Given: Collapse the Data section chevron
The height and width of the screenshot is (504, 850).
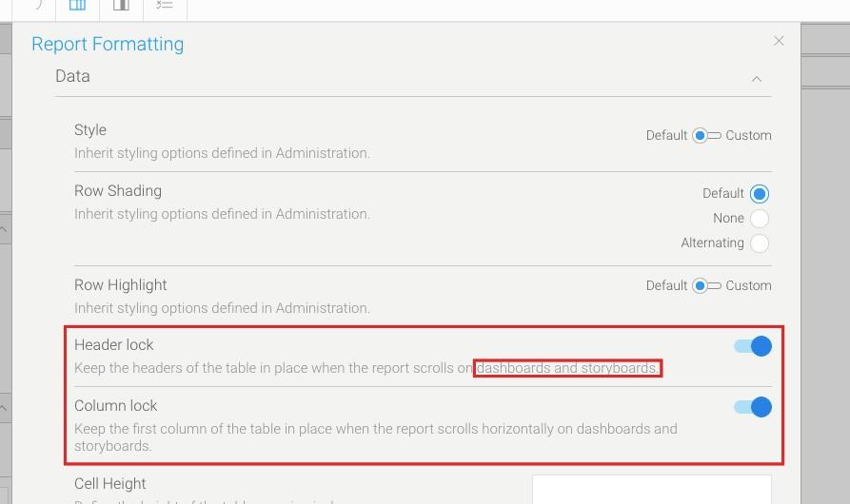Looking at the screenshot, I should pyautogui.click(x=757, y=79).
